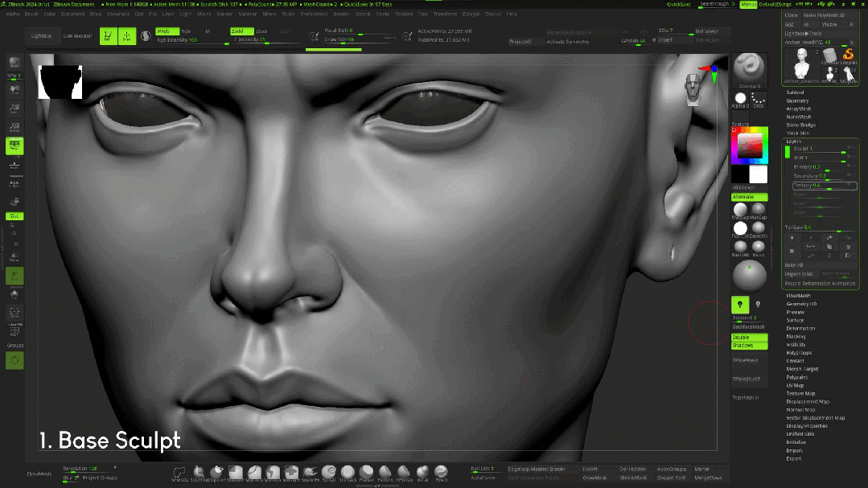Open the Document menu
The width and height of the screenshot is (868, 488).
pyautogui.click(x=72, y=14)
